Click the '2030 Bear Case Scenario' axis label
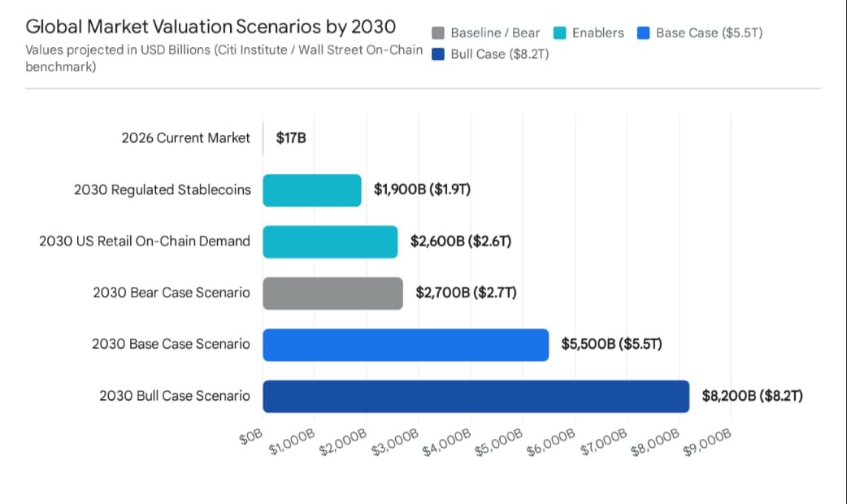The width and height of the screenshot is (847, 504). (172, 293)
